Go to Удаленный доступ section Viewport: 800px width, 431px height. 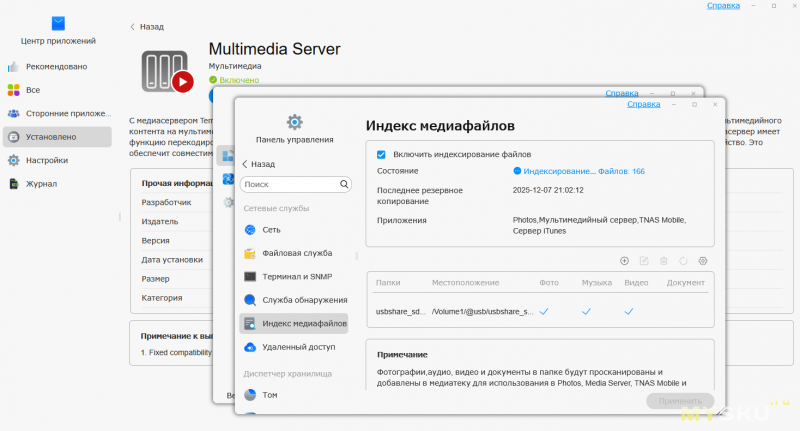(x=298, y=347)
